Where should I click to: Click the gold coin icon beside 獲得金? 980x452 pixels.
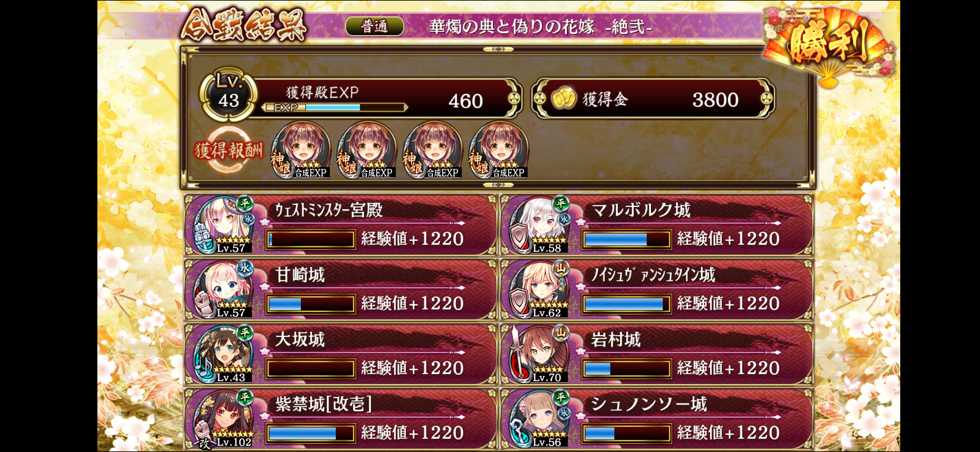tap(563, 99)
